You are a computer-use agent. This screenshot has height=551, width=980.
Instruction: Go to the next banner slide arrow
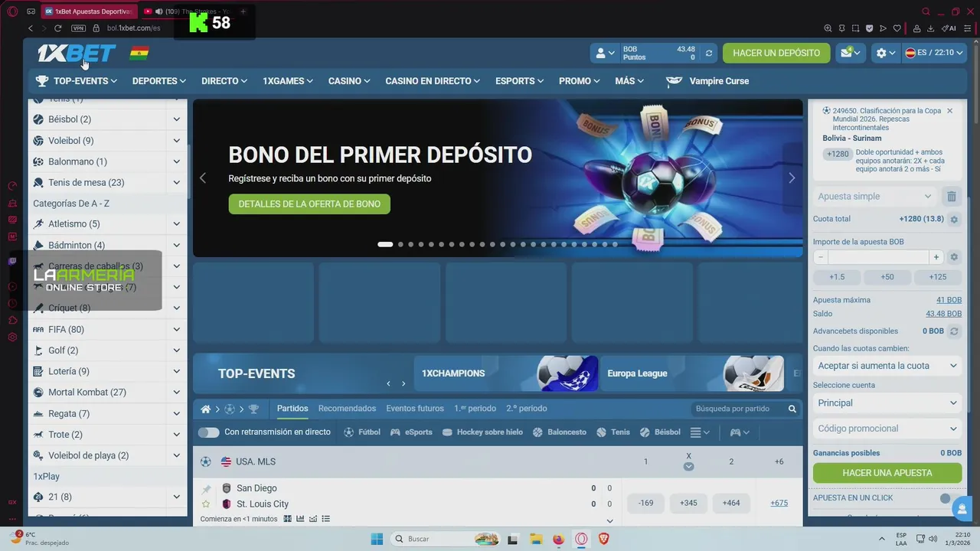(x=792, y=178)
